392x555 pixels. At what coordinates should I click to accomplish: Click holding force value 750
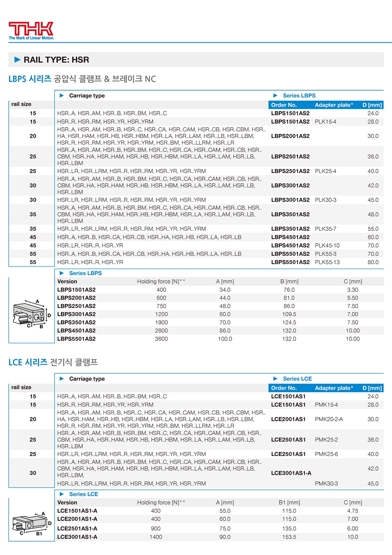click(162, 306)
